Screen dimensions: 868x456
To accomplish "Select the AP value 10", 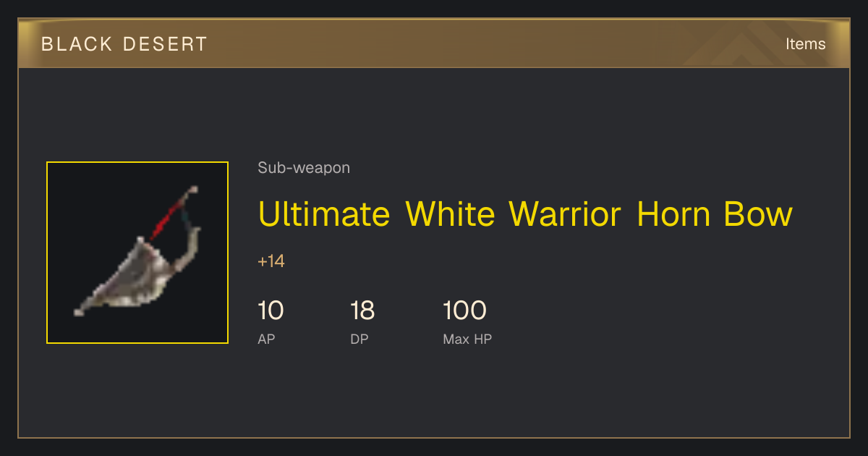I will (271, 311).
